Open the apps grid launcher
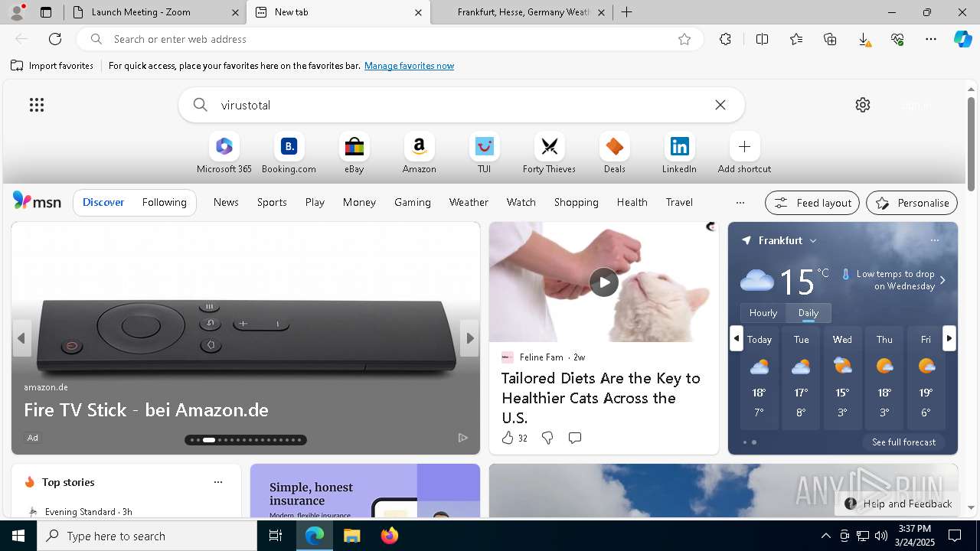The image size is (980, 551). coord(37,105)
